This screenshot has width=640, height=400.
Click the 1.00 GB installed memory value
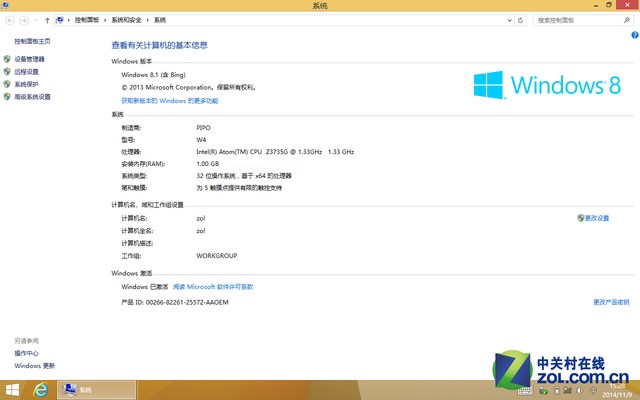(207, 164)
